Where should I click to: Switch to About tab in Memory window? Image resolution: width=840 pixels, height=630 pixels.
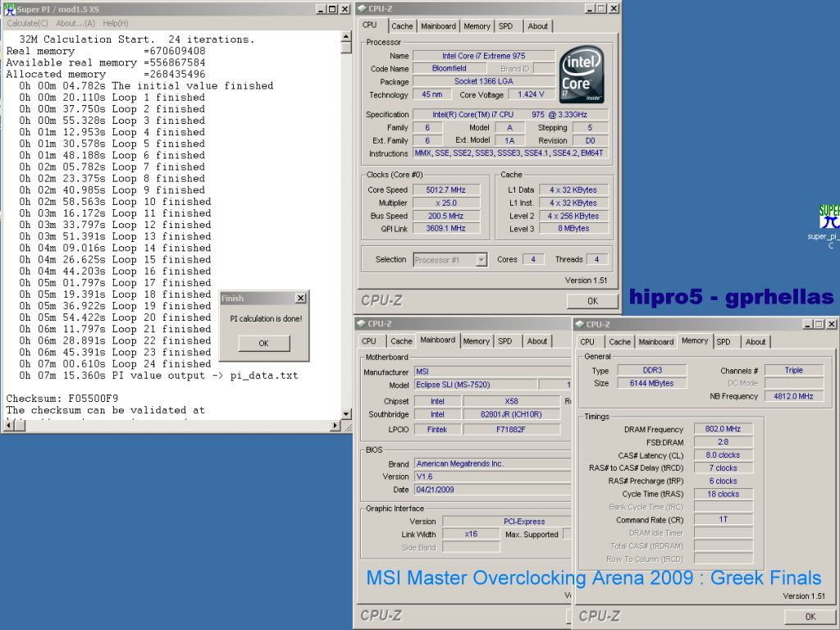coord(756,342)
